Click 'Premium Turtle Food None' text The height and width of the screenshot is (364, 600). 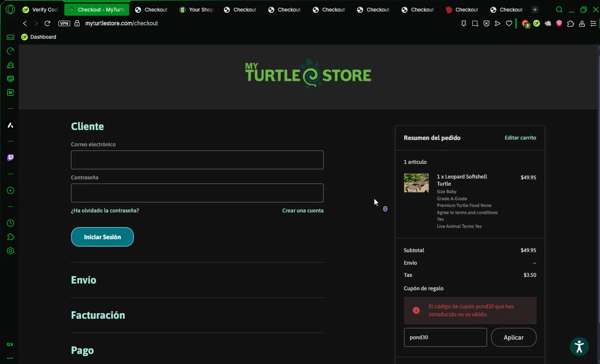tap(464, 205)
